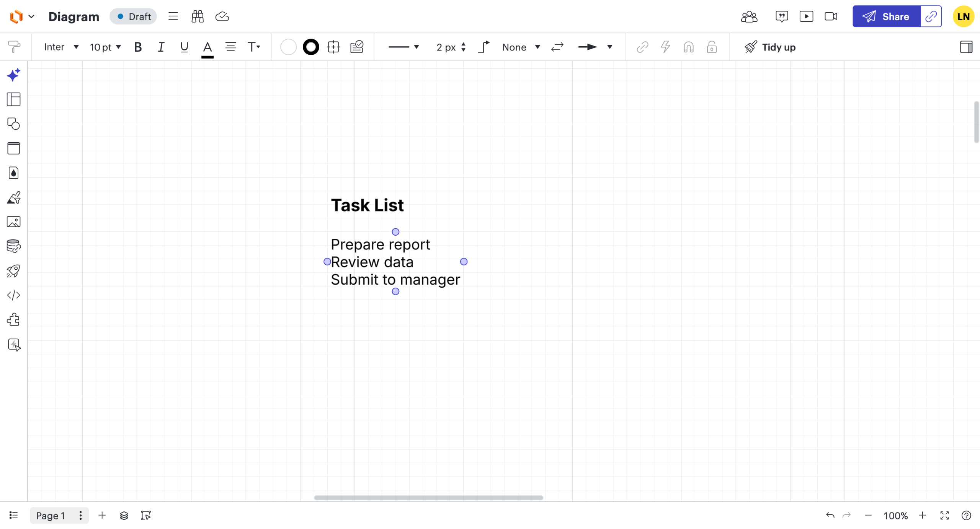Image resolution: width=980 pixels, height=529 pixels.
Task: Open the puzzle-piece integrations icon
Action: pyautogui.click(x=13, y=320)
